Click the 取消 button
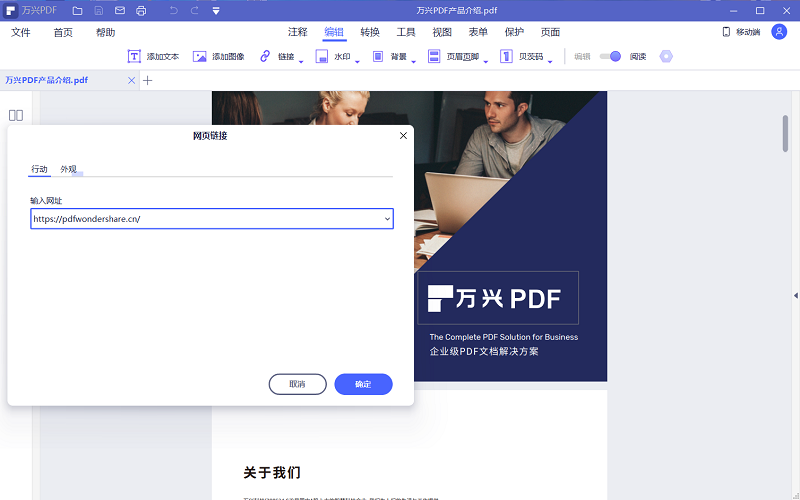Viewport: 800px width, 500px height. coord(298,384)
